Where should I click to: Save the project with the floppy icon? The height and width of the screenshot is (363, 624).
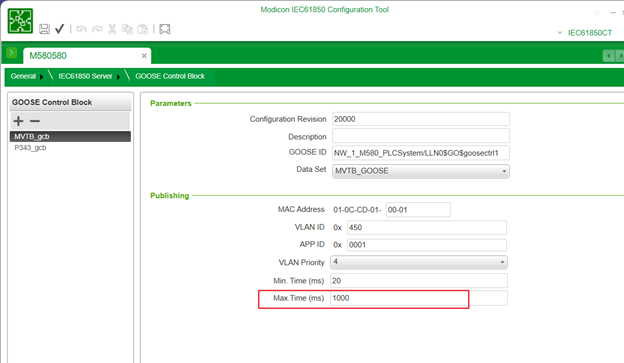pyautogui.click(x=44, y=29)
